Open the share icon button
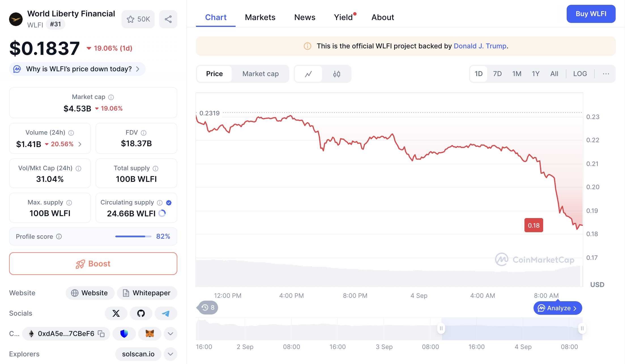This screenshot has height=364, width=625. 168,19
